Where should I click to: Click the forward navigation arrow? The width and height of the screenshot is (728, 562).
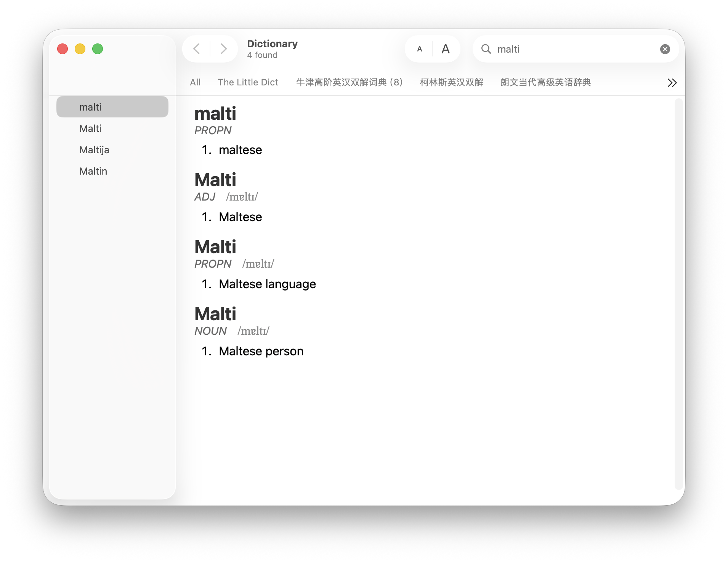coord(223,49)
